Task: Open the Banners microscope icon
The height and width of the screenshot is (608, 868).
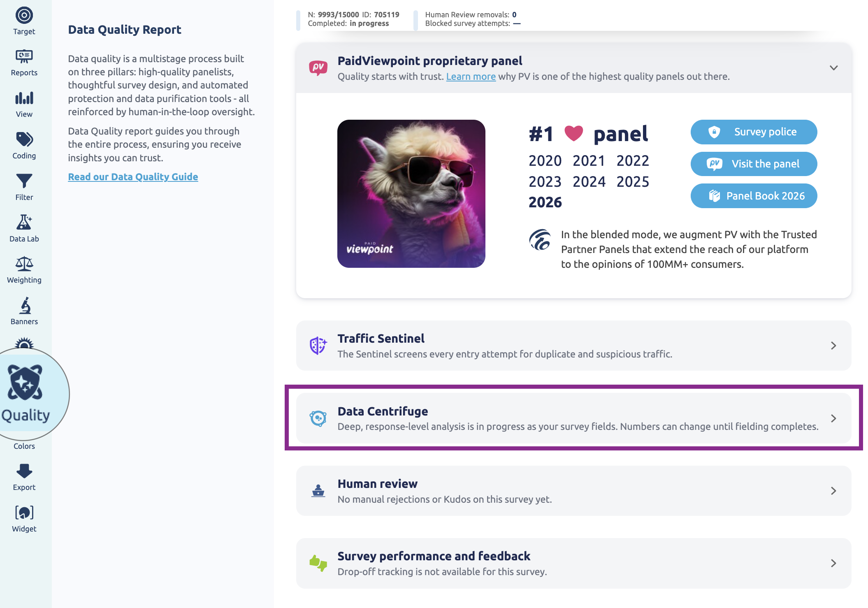Action: 25,306
